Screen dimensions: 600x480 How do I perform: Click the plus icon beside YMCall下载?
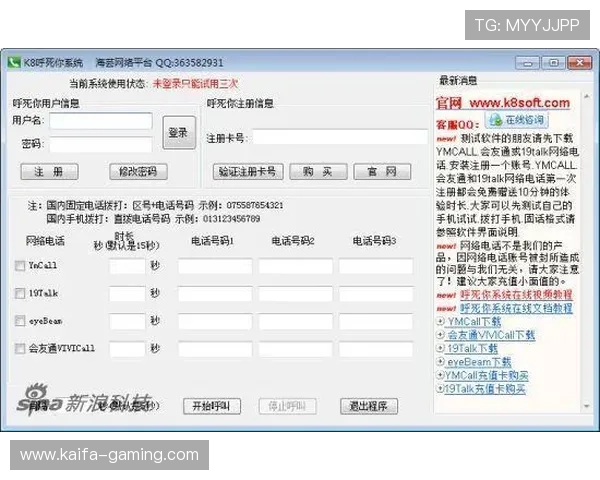pyautogui.click(x=440, y=322)
